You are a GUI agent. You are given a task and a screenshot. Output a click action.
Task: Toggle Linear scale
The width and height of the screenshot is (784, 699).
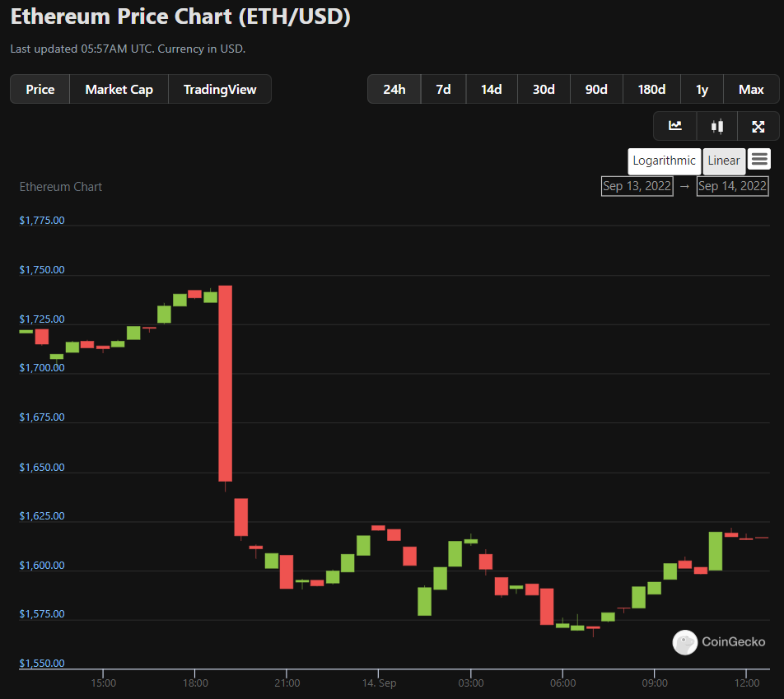724,161
